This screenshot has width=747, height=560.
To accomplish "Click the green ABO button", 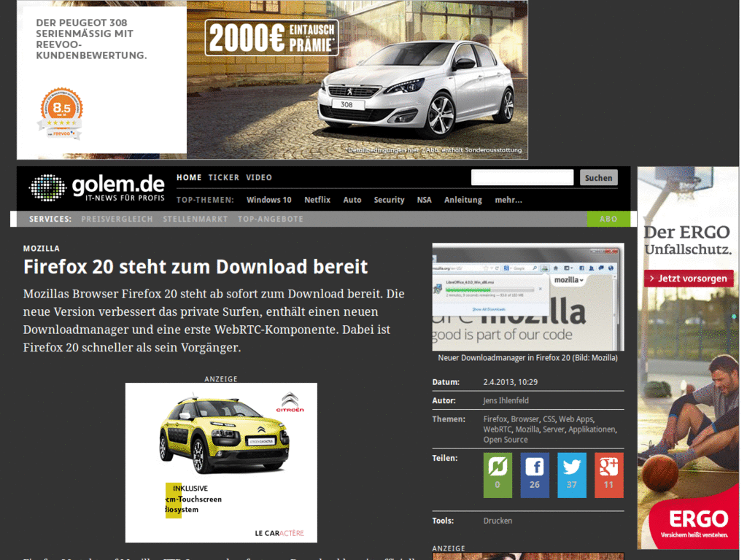I will pos(608,219).
